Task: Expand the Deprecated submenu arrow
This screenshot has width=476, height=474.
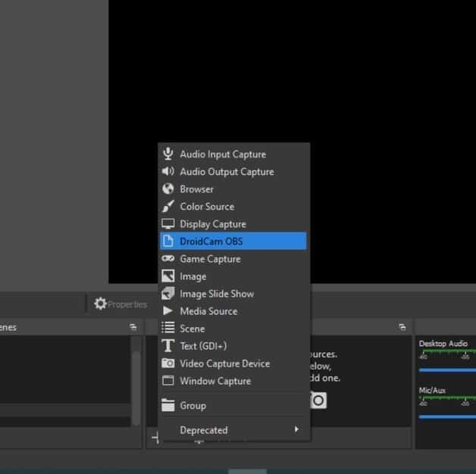Action: coord(296,429)
